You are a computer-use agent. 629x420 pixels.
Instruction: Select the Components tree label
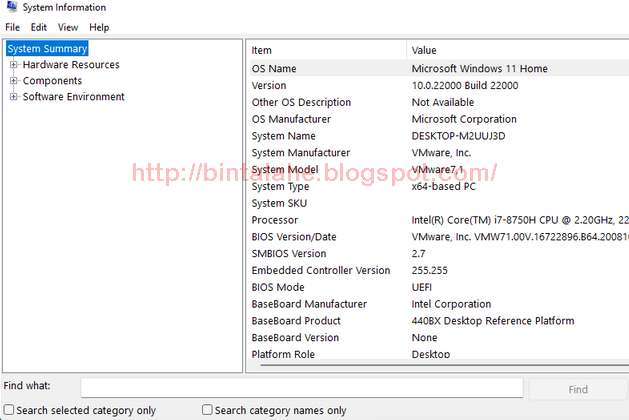tap(52, 81)
